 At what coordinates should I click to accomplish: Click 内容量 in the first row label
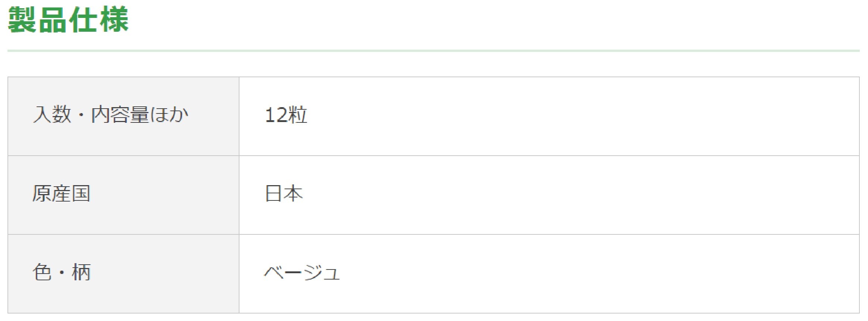pos(120,115)
